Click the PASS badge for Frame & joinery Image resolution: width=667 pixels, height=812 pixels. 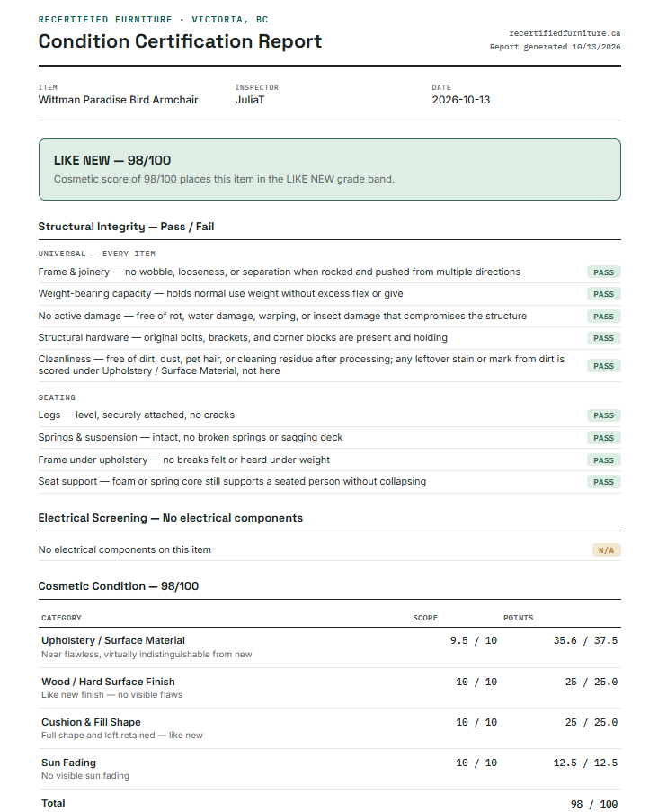(603, 272)
